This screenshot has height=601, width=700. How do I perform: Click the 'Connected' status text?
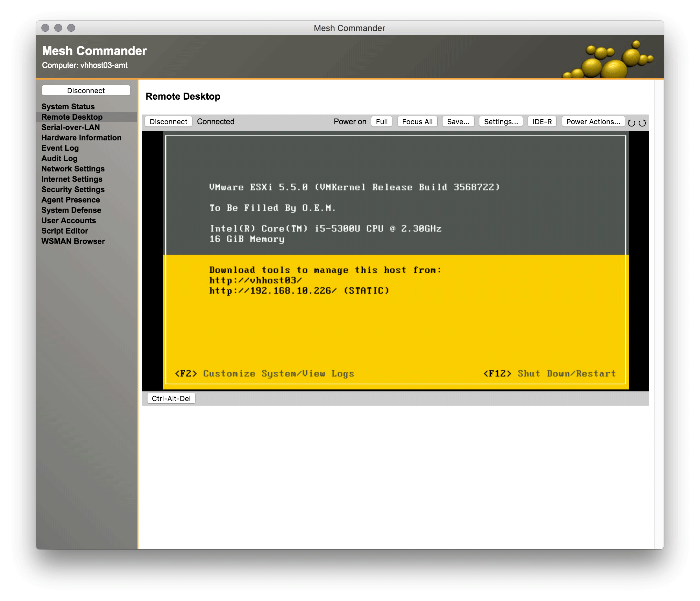[215, 122]
